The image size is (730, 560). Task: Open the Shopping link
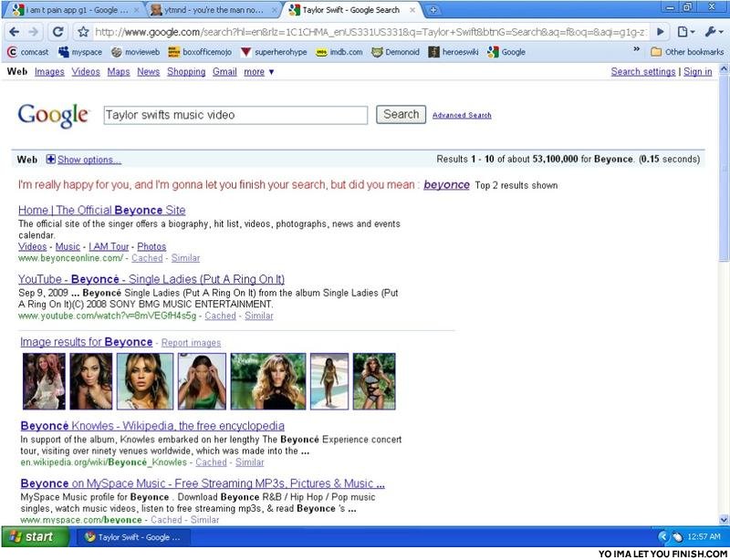click(186, 72)
